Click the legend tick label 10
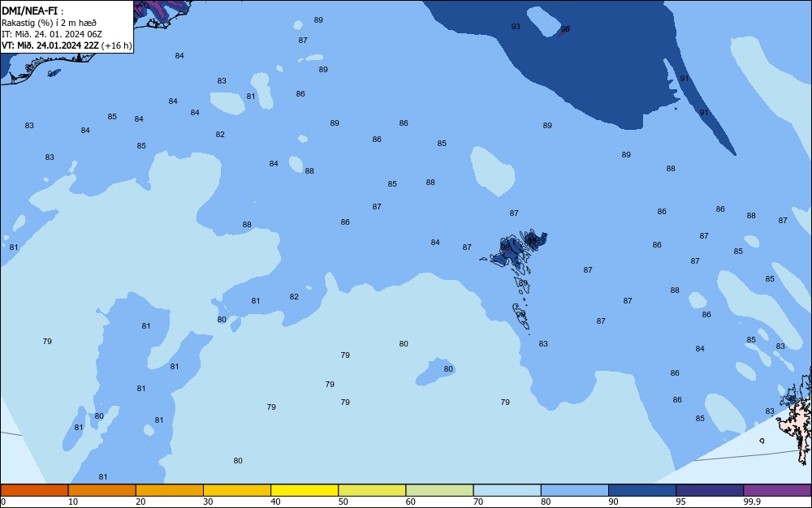812x508 pixels. click(x=73, y=502)
